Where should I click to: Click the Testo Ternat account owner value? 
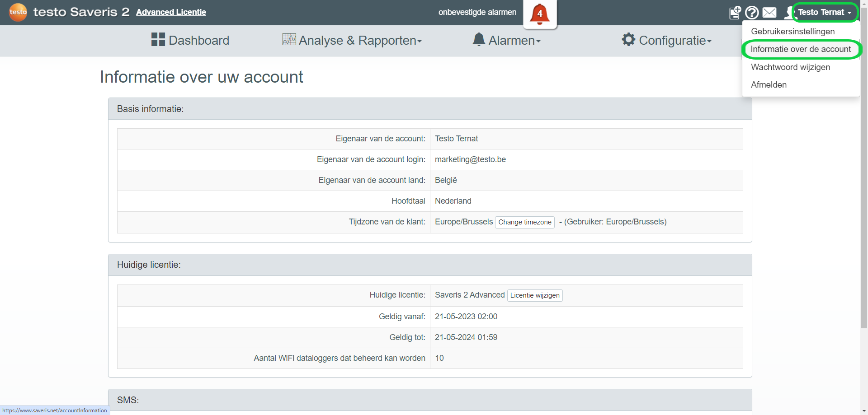[456, 139]
